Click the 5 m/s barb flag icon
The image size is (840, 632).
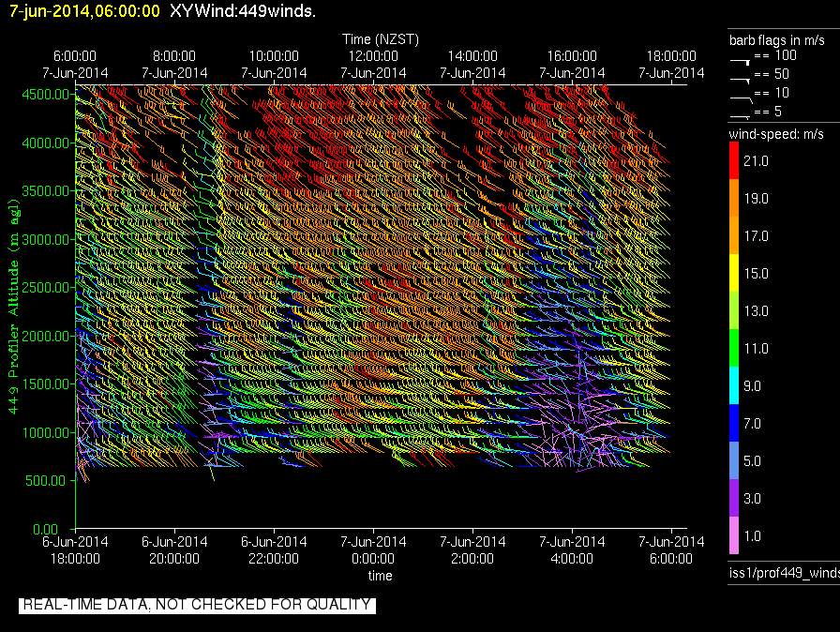[741, 116]
